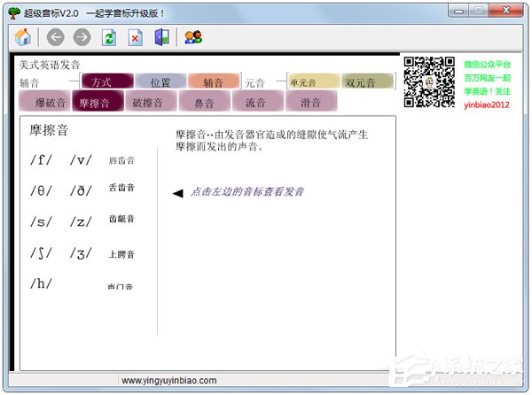532x395 pixels.
Task: Select the 爆破音 category
Action: pos(44,101)
